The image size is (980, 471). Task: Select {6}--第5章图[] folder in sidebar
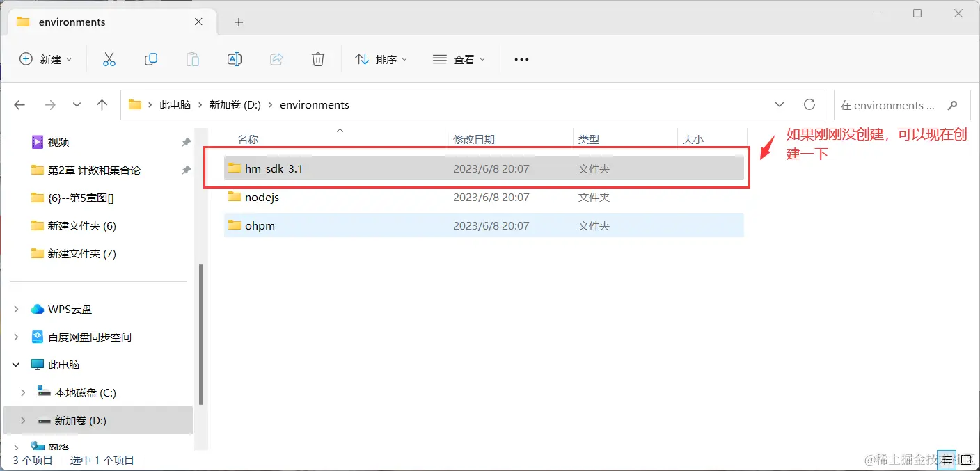pos(81,198)
